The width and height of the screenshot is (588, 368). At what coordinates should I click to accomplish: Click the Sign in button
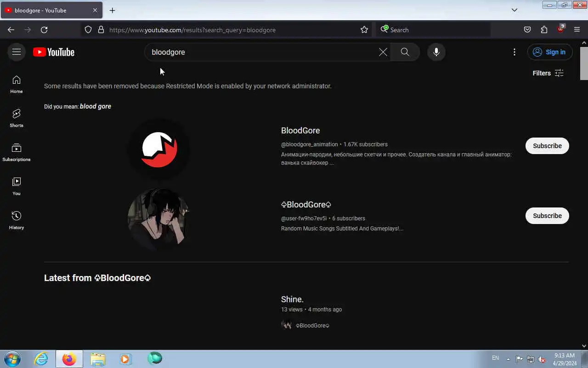[x=550, y=52]
